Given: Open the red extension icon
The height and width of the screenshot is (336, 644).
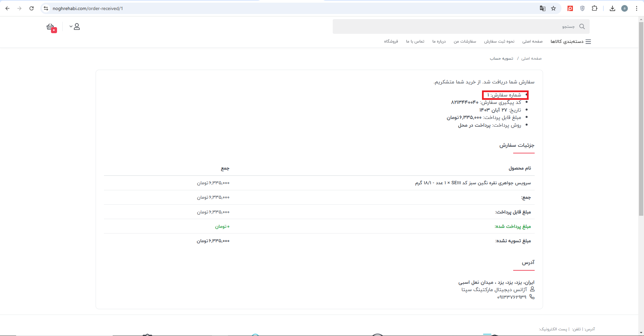Looking at the screenshot, I should click(x=570, y=8).
